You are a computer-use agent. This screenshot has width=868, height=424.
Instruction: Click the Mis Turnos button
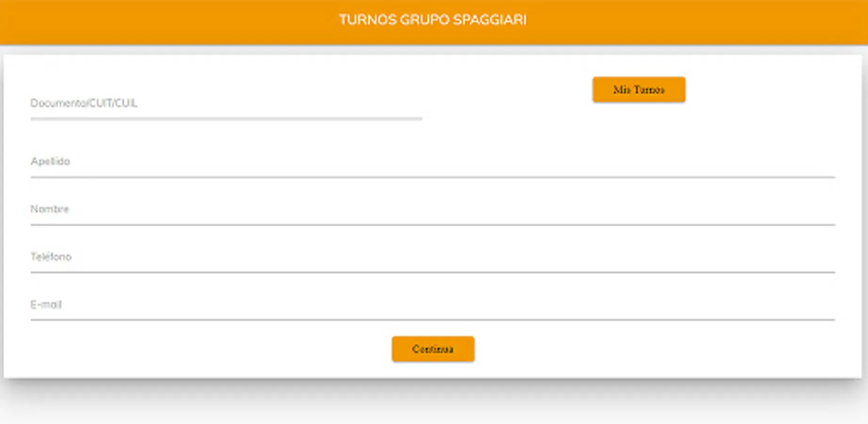[639, 90]
